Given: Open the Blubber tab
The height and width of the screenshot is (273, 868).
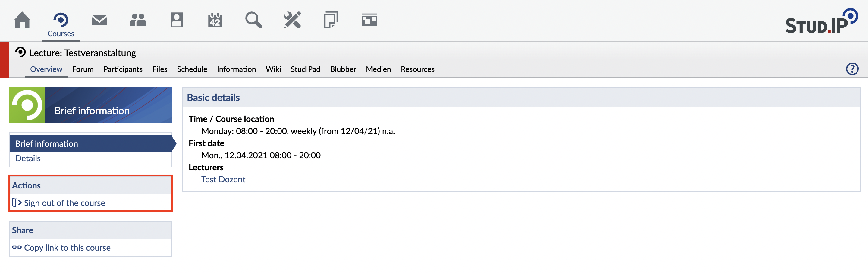Looking at the screenshot, I should coord(343,69).
